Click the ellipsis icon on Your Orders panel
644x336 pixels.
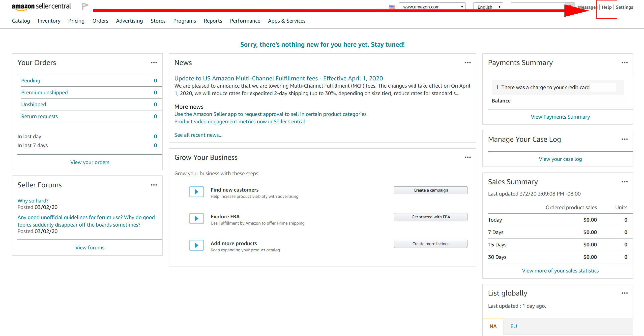154,63
